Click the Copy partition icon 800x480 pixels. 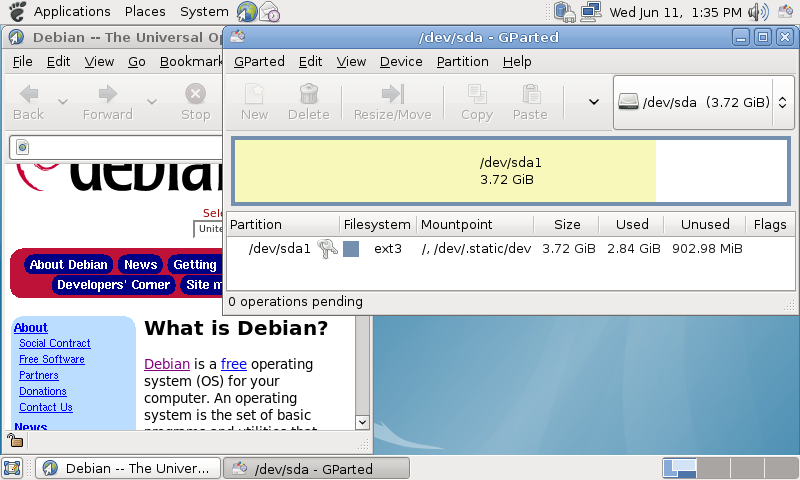tap(477, 94)
